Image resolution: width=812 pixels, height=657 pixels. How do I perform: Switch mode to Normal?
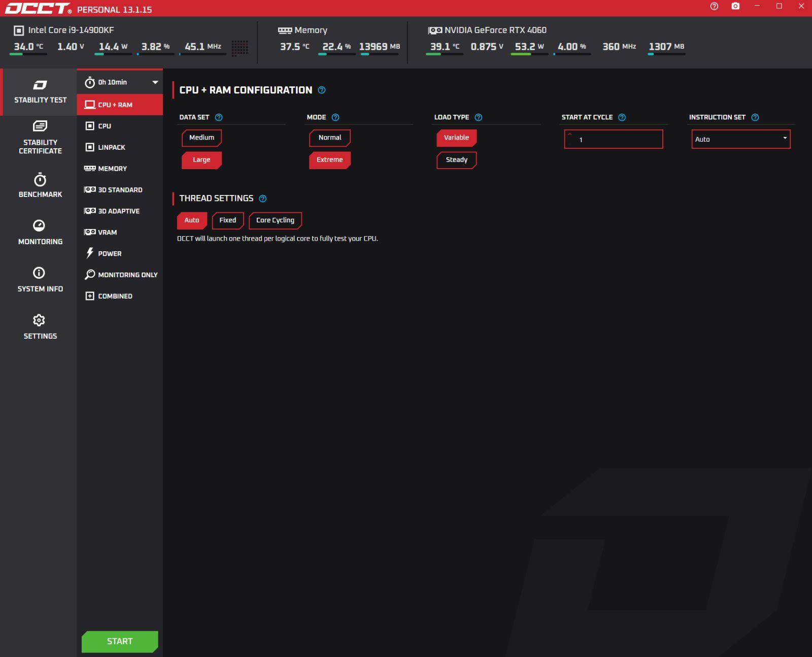click(329, 138)
